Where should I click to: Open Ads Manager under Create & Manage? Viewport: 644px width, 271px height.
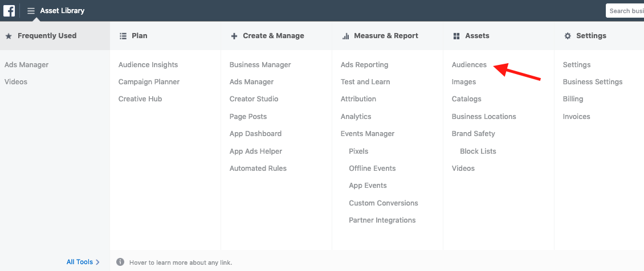(251, 81)
